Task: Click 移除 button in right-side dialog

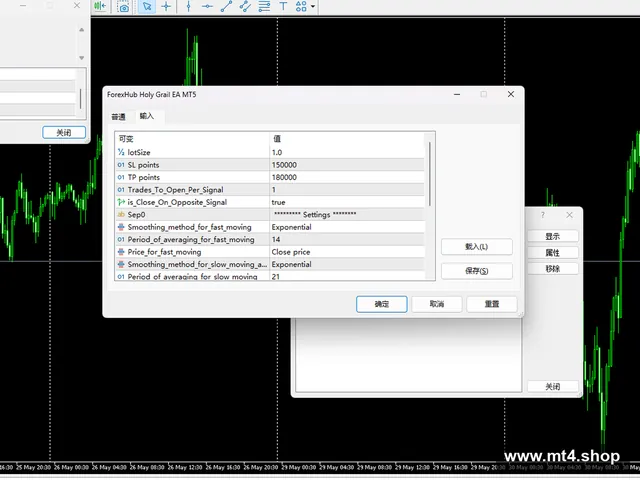Action: coord(553,269)
